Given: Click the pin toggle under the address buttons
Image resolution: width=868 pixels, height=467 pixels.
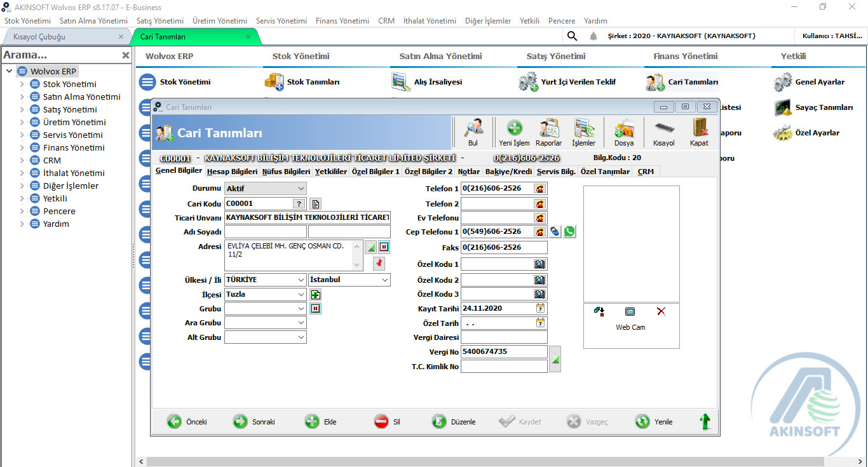Looking at the screenshot, I should click(379, 263).
